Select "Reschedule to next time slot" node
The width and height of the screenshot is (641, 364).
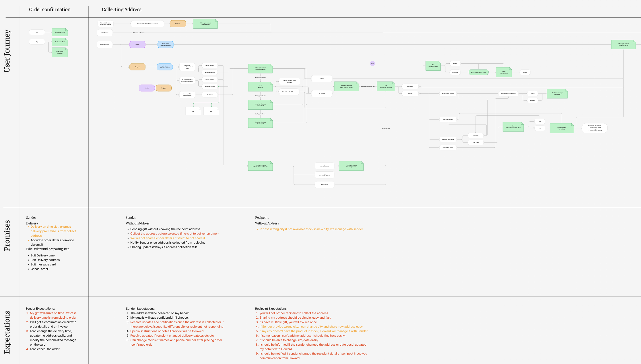click(x=508, y=94)
